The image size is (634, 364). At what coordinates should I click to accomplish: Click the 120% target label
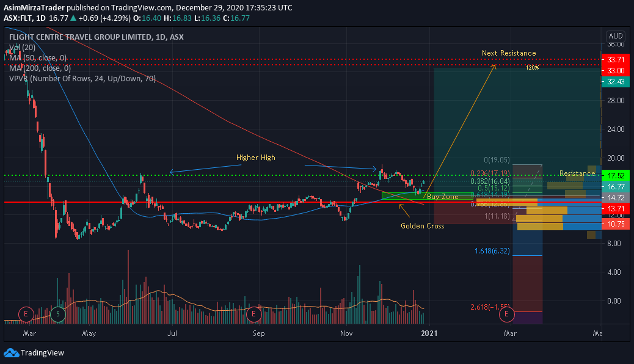533,68
